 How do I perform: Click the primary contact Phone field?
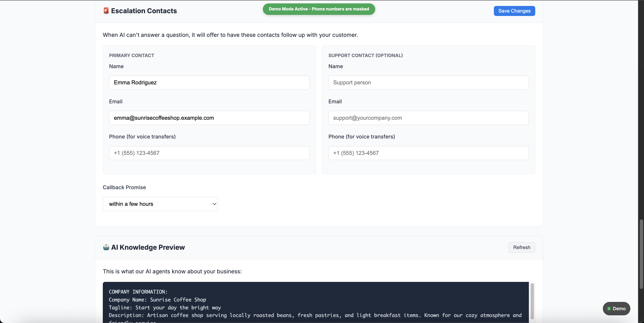click(209, 153)
